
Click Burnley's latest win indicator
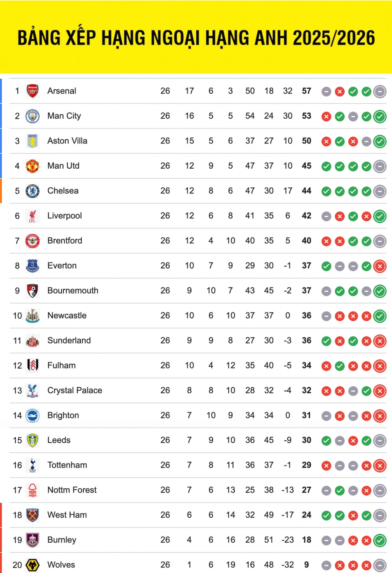(x=380, y=541)
